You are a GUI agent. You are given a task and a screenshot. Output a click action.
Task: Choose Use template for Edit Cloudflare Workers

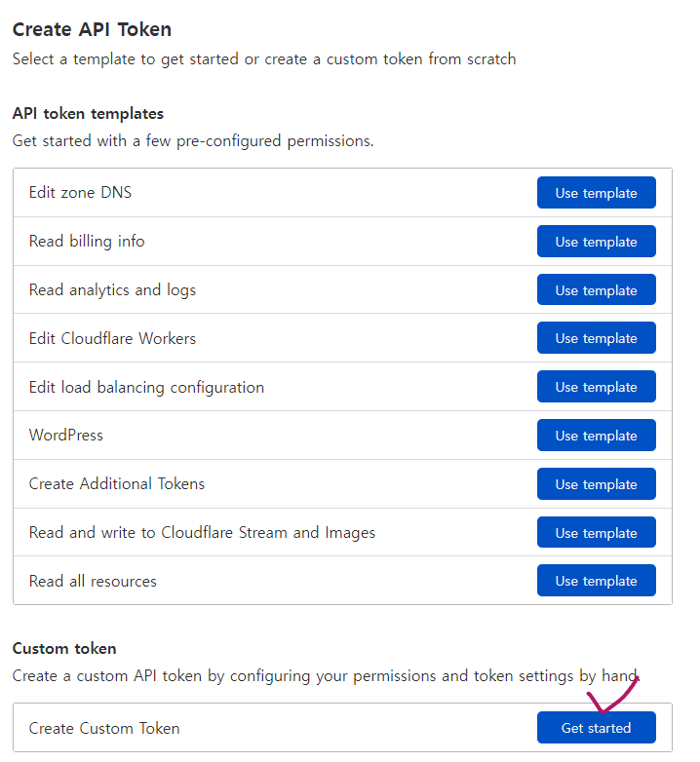tap(596, 338)
